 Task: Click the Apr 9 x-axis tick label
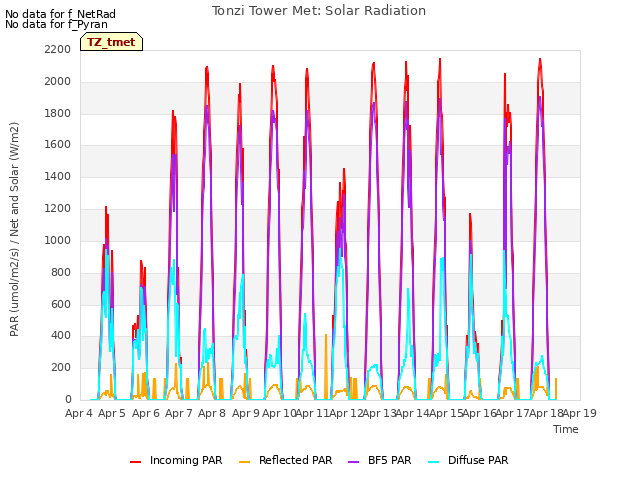point(246,413)
